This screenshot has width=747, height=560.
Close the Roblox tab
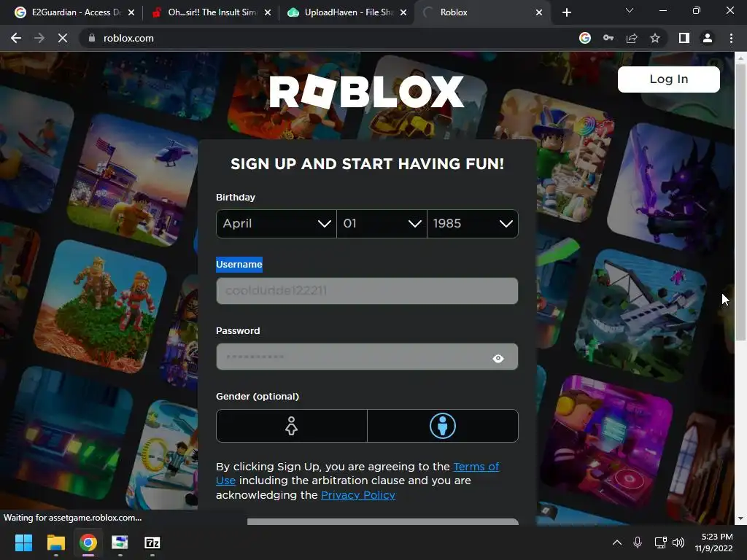coord(539,12)
